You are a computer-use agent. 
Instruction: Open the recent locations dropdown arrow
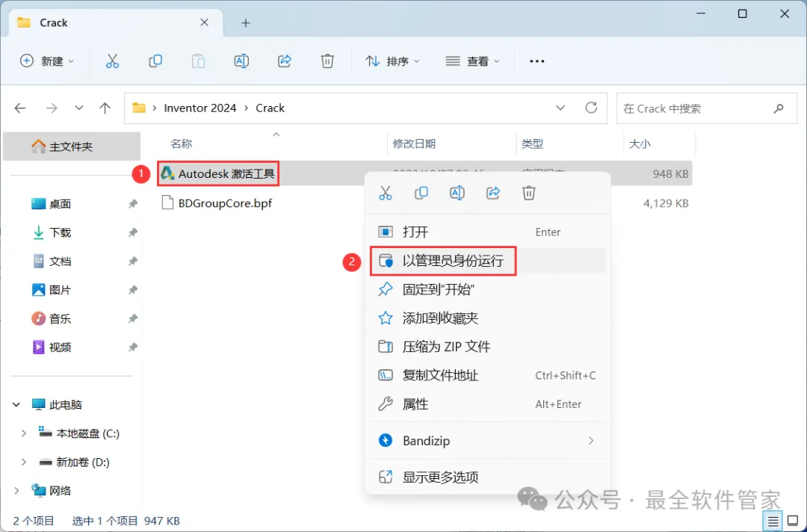78,108
